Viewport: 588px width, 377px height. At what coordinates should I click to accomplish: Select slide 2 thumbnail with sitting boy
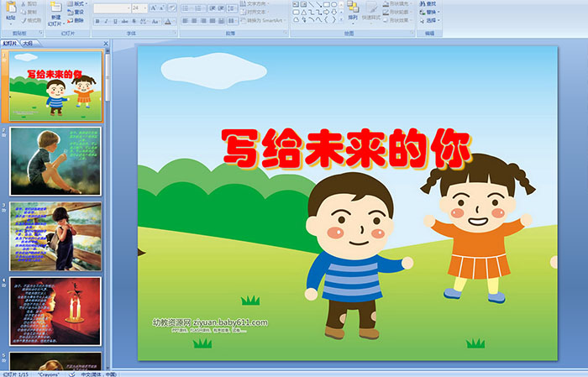[x=55, y=161]
